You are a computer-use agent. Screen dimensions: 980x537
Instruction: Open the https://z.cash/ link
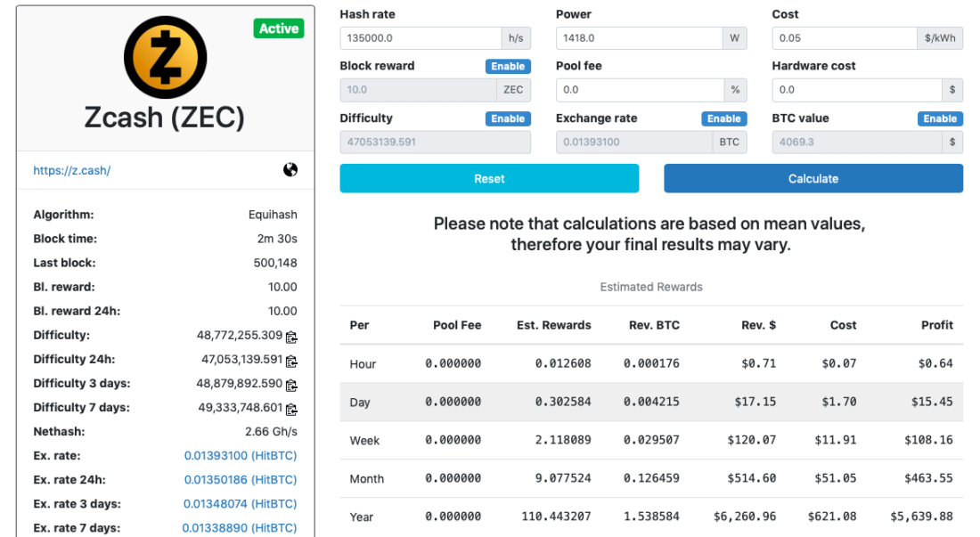72,171
